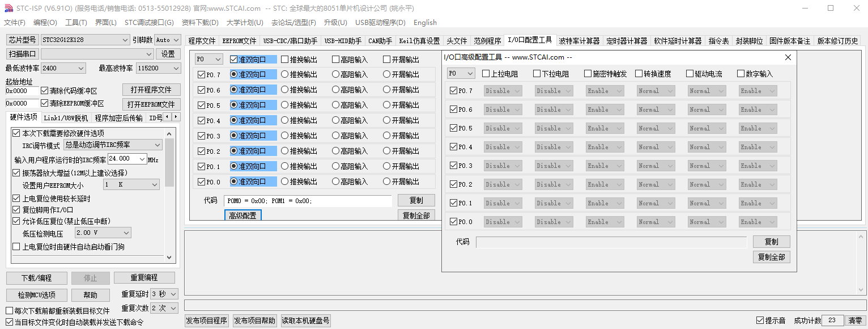Click the 打开EEPROM文件 button
The width and height of the screenshot is (868, 329).
(x=151, y=104)
